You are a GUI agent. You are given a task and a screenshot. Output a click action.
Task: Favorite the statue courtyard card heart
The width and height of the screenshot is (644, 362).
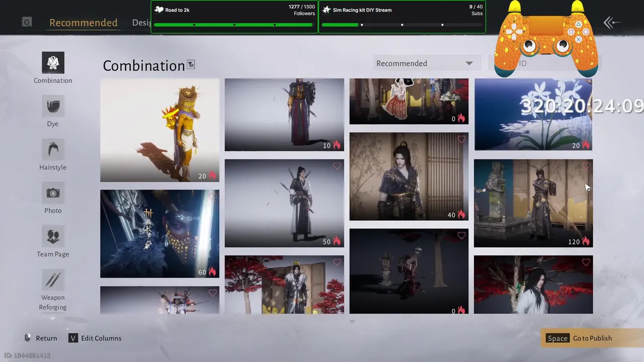click(586, 166)
